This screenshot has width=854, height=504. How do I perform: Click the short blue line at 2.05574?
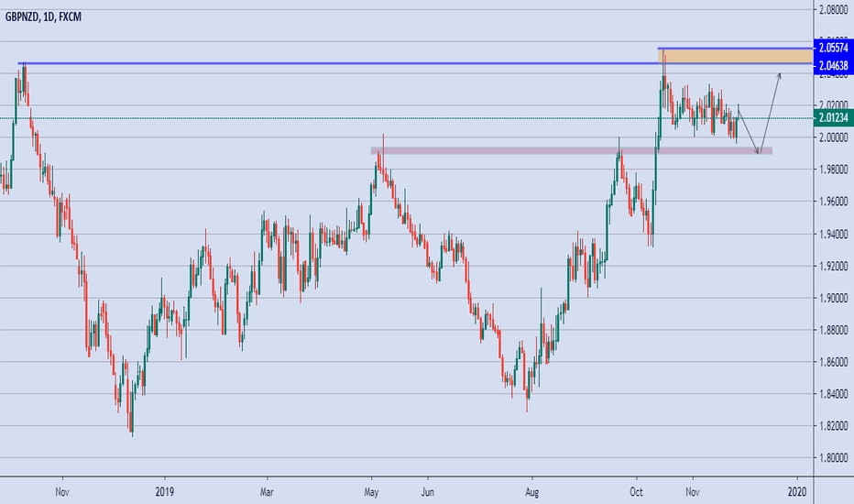[x=733, y=48]
